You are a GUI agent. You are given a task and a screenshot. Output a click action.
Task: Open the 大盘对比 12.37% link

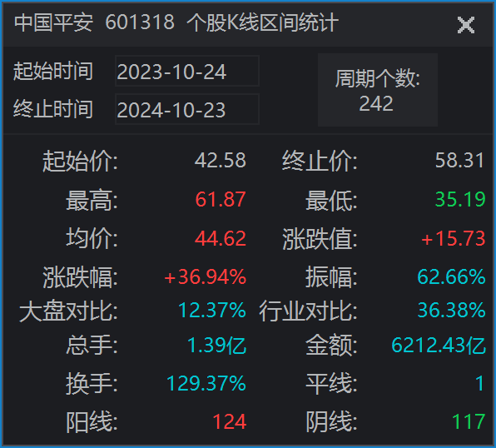tap(212, 310)
